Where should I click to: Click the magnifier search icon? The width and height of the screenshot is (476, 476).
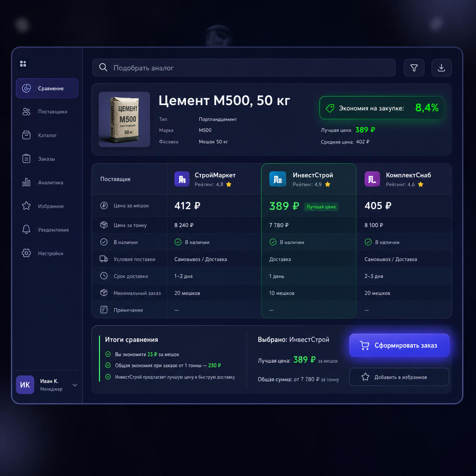(103, 67)
